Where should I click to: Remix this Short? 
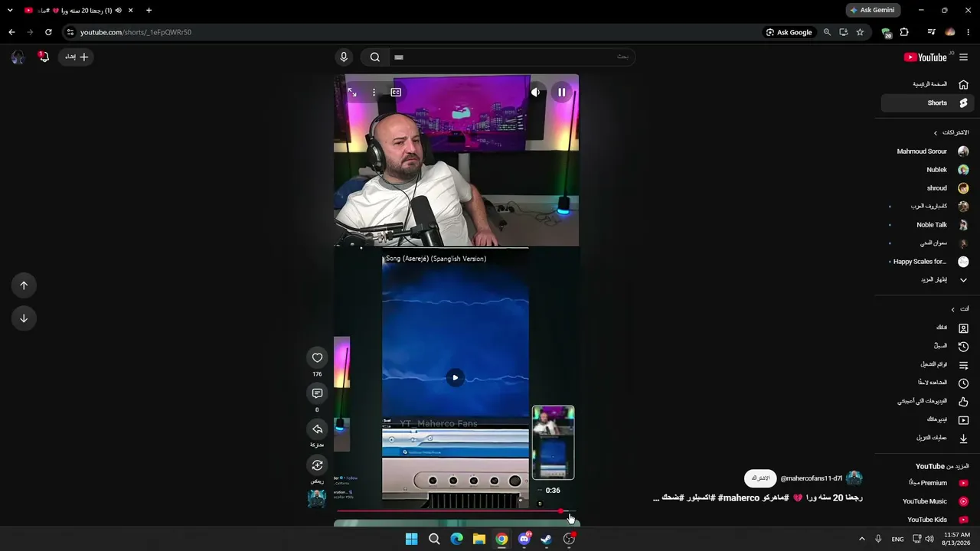tap(317, 465)
